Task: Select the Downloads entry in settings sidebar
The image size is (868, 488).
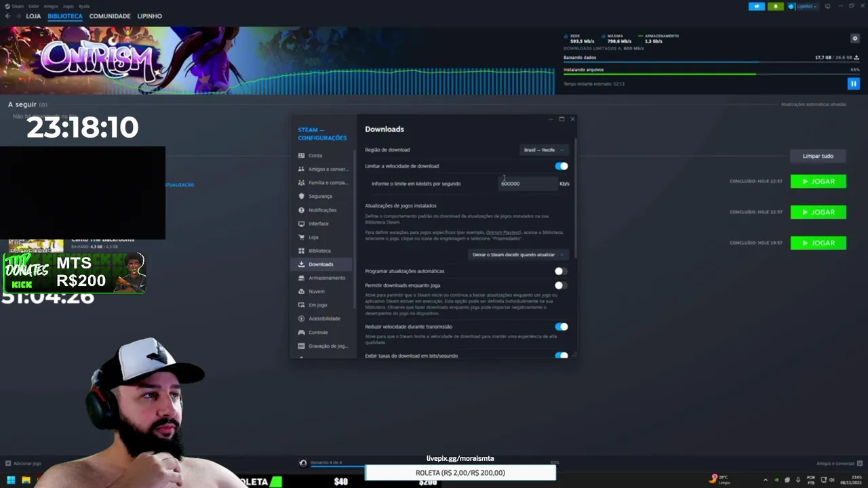Action: click(321, 264)
